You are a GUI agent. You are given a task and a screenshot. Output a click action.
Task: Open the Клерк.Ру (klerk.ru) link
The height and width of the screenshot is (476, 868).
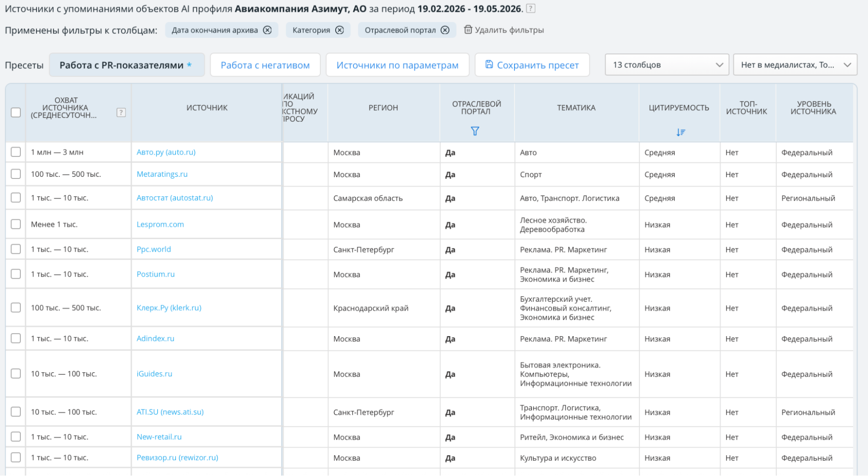[169, 307]
